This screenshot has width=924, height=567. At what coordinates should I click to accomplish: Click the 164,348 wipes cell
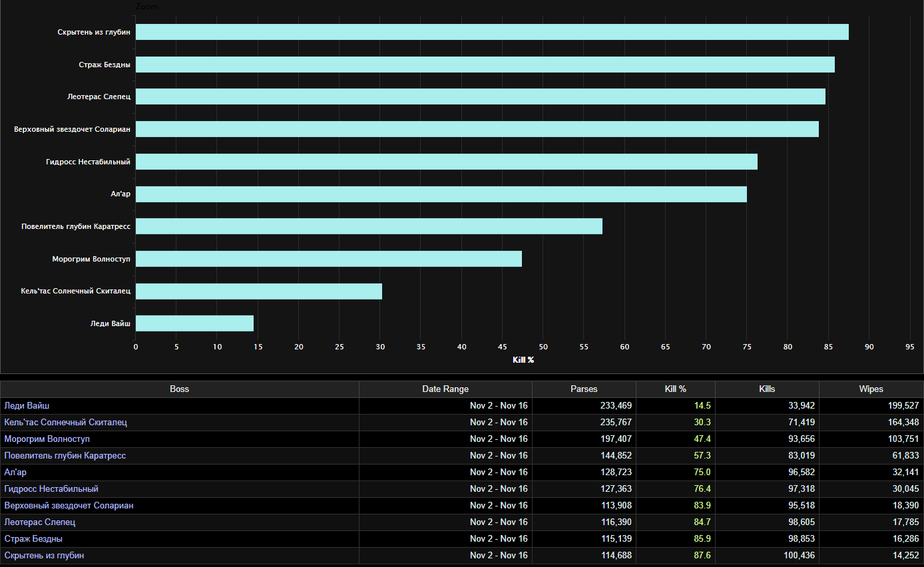click(871, 422)
